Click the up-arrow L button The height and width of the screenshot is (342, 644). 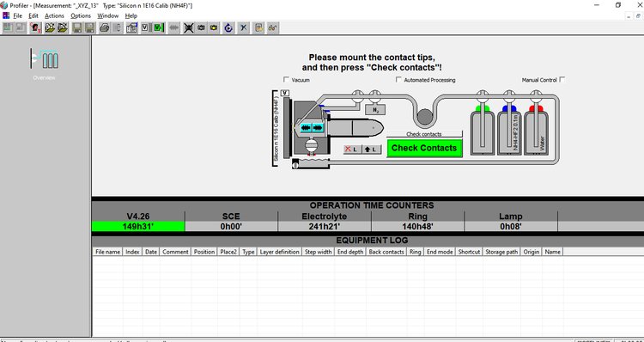tap(371, 150)
